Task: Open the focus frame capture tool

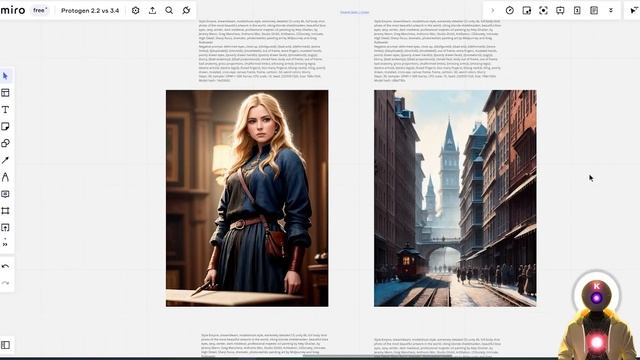Action: 543,11
